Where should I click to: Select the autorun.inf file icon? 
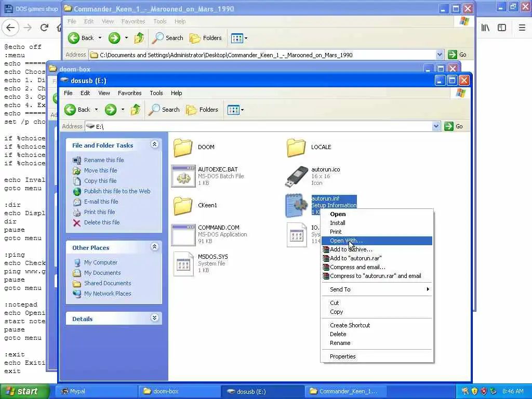tap(296, 206)
